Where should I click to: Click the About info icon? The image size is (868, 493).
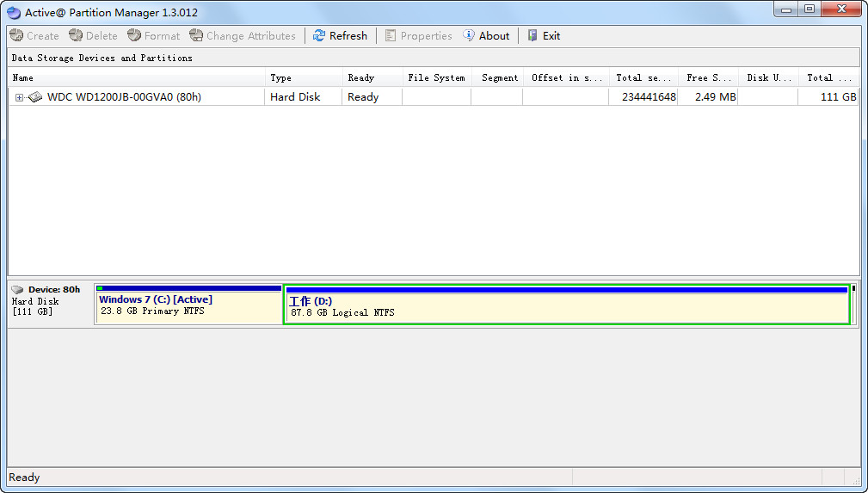[x=469, y=35]
